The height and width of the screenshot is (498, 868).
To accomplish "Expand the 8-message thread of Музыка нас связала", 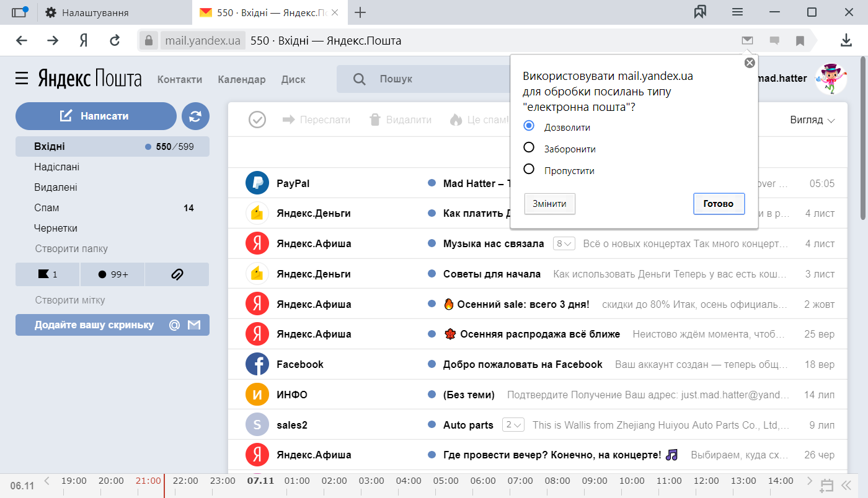I will (x=564, y=243).
